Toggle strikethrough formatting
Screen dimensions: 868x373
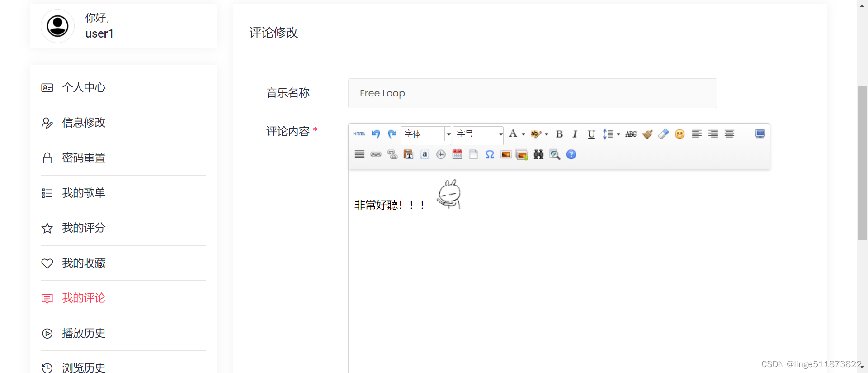point(631,134)
